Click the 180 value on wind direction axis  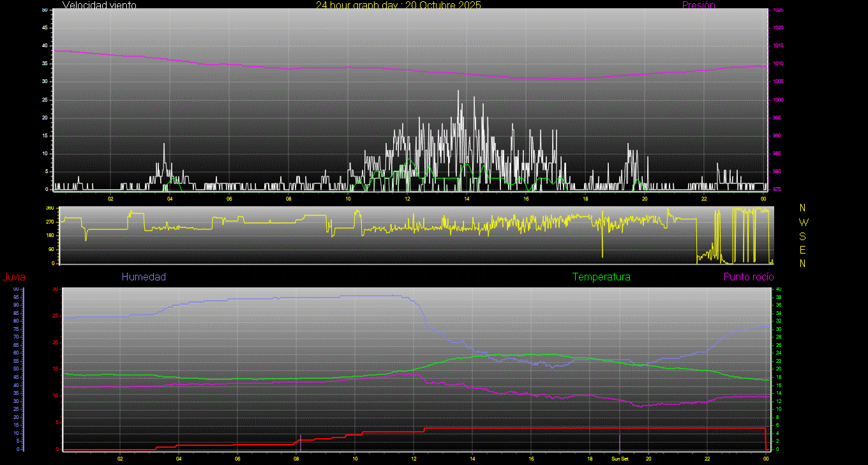click(x=50, y=236)
